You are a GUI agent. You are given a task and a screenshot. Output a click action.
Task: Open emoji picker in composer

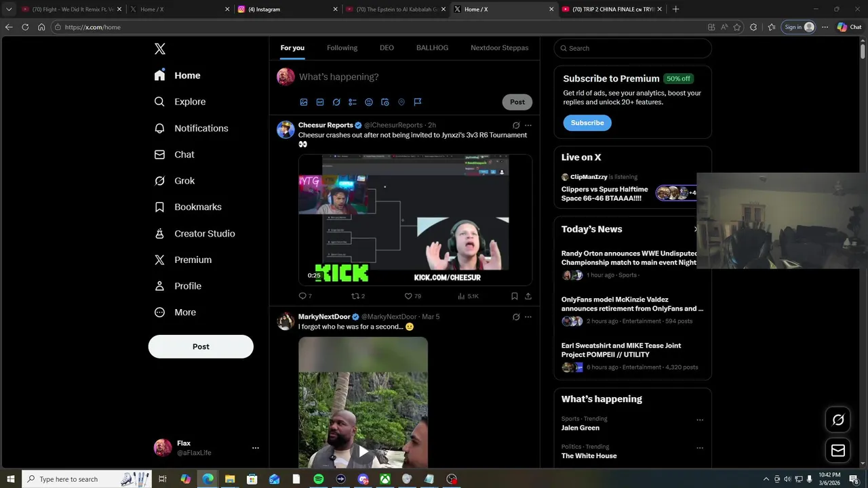369,102
